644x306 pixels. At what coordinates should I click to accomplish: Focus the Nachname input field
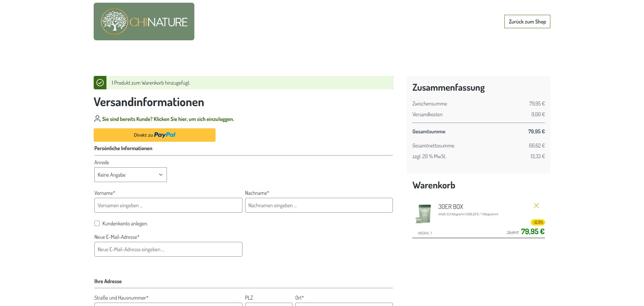point(319,205)
